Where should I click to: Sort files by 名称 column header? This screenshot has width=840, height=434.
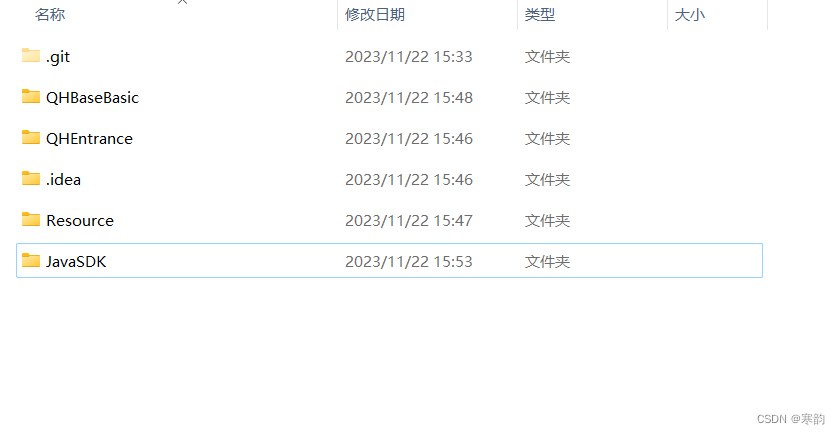[50, 14]
